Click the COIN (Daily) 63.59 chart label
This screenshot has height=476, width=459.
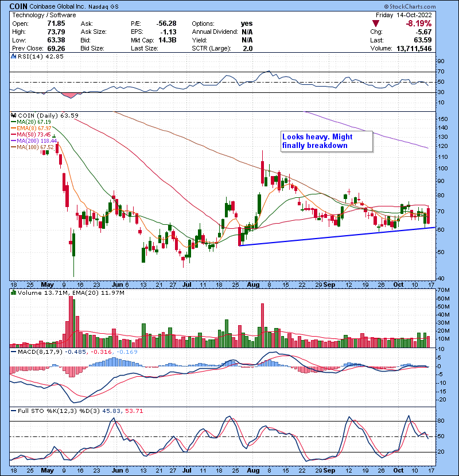tap(48, 115)
